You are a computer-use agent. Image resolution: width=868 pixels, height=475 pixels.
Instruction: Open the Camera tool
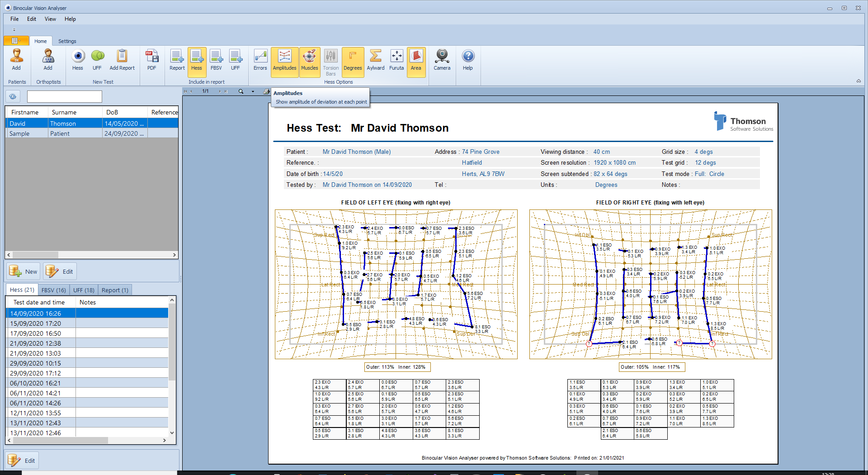442,60
